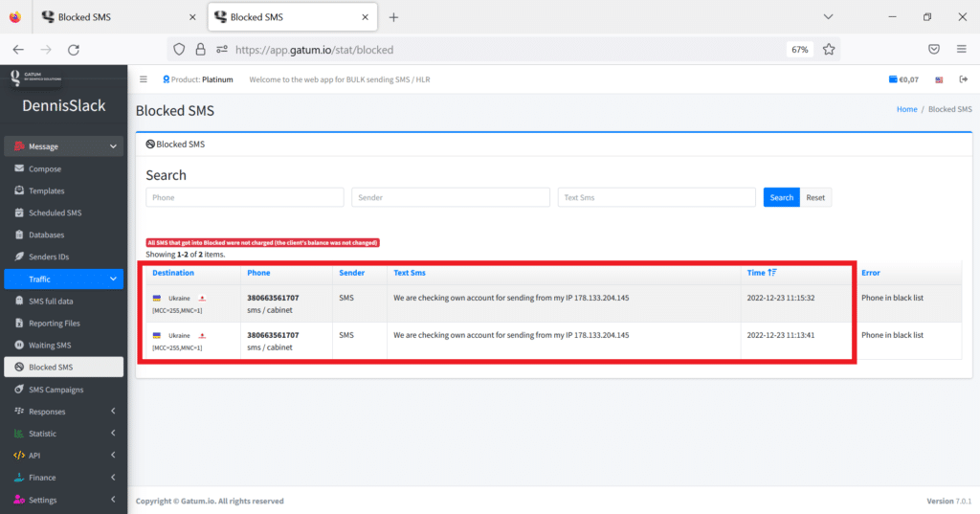Screen dimensions: 980x514
Task: Bookmark this page with star icon
Action: coord(829,49)
